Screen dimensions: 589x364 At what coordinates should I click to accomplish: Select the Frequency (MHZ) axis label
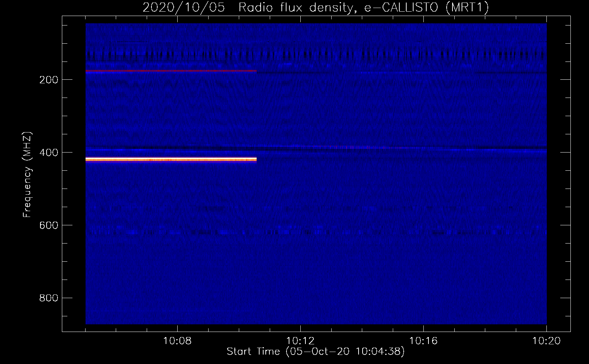click(x=27, y=175)
